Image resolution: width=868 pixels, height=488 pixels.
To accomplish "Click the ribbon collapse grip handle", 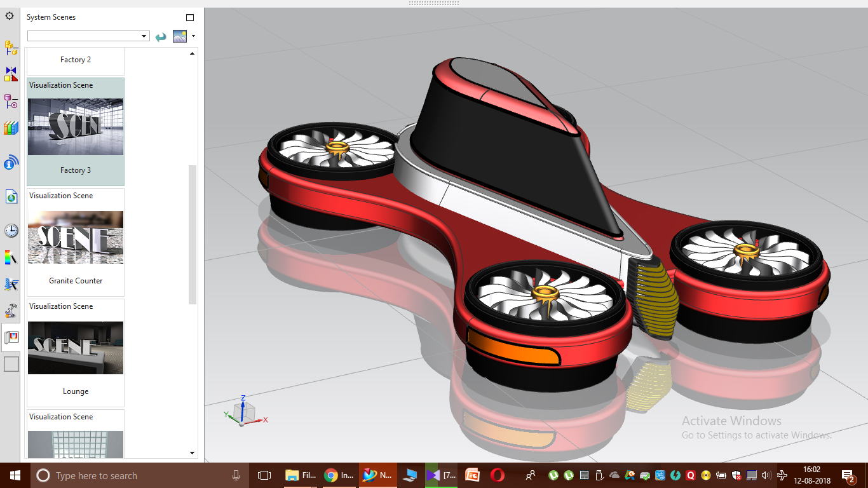I will point(434,3).
